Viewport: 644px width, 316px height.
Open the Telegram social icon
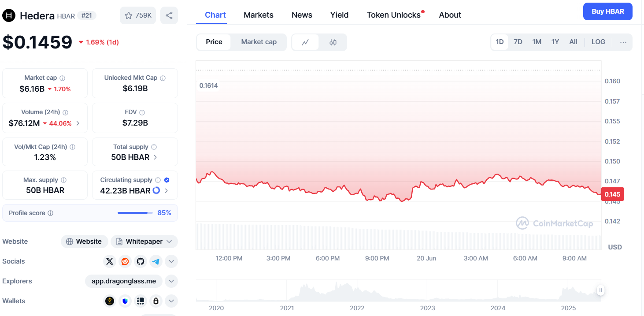156,261
